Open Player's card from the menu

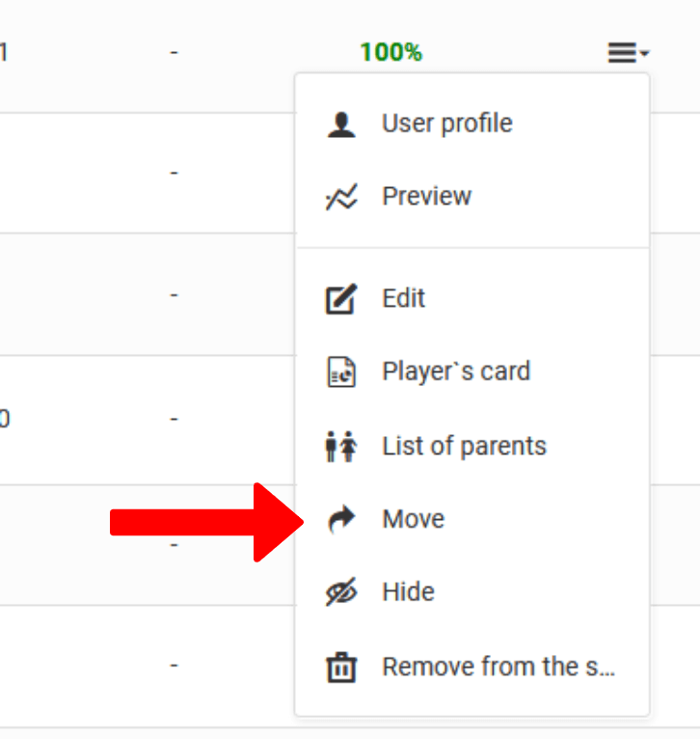tap(455, 372)
